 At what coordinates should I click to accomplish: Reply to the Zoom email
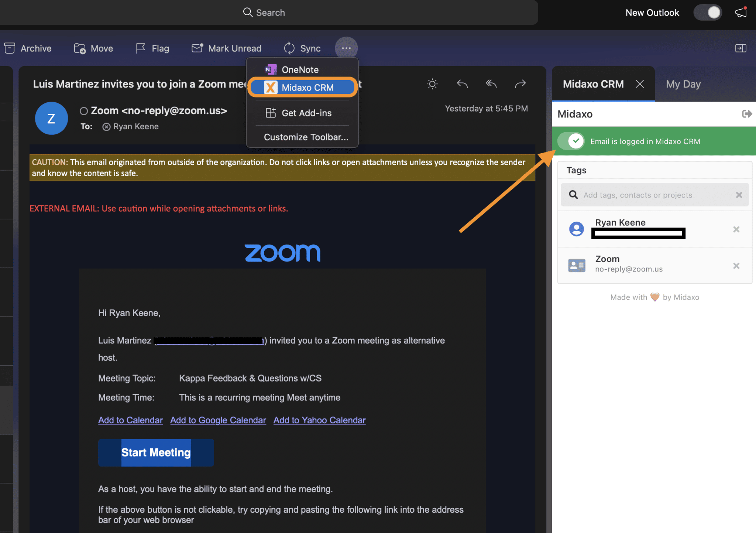pyautogui.click(x=462, y=84)
